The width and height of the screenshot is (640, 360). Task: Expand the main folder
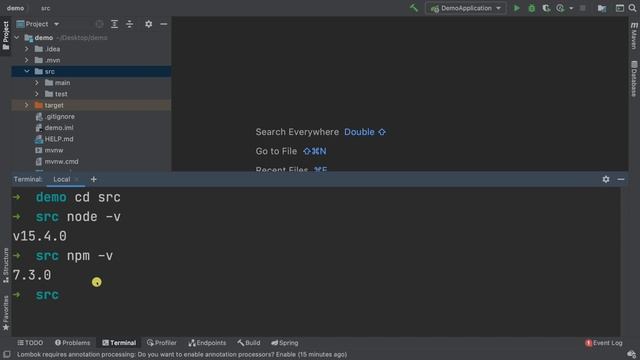pos(37,82)
